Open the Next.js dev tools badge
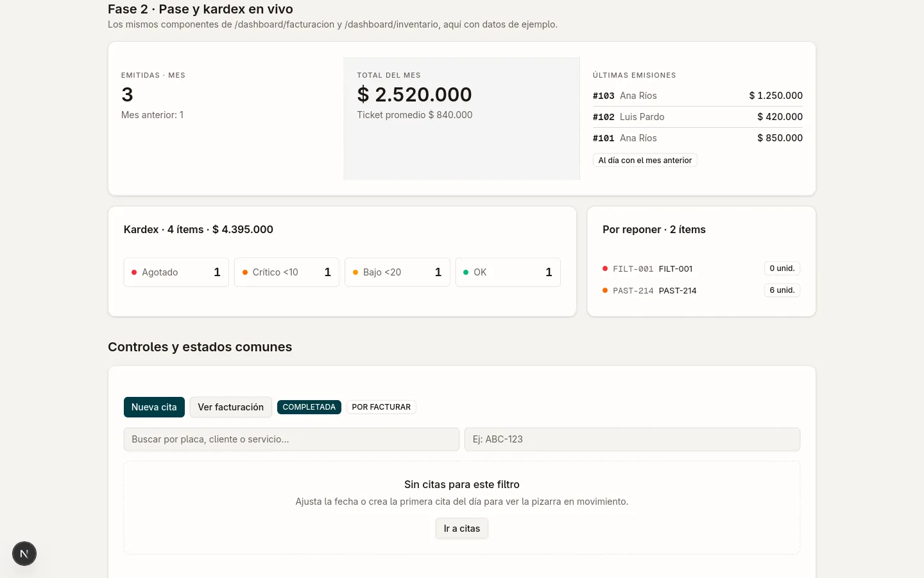924x578 pixels. click(24, 554)
